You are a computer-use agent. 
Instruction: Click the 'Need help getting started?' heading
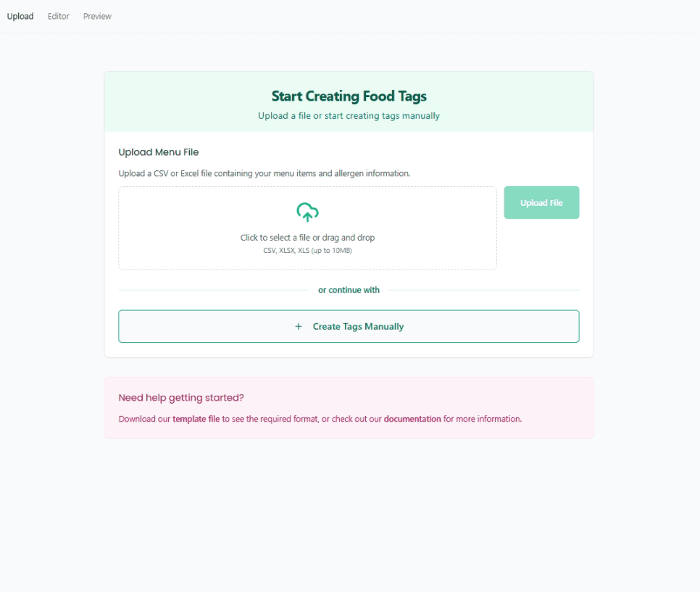[181, 398]
